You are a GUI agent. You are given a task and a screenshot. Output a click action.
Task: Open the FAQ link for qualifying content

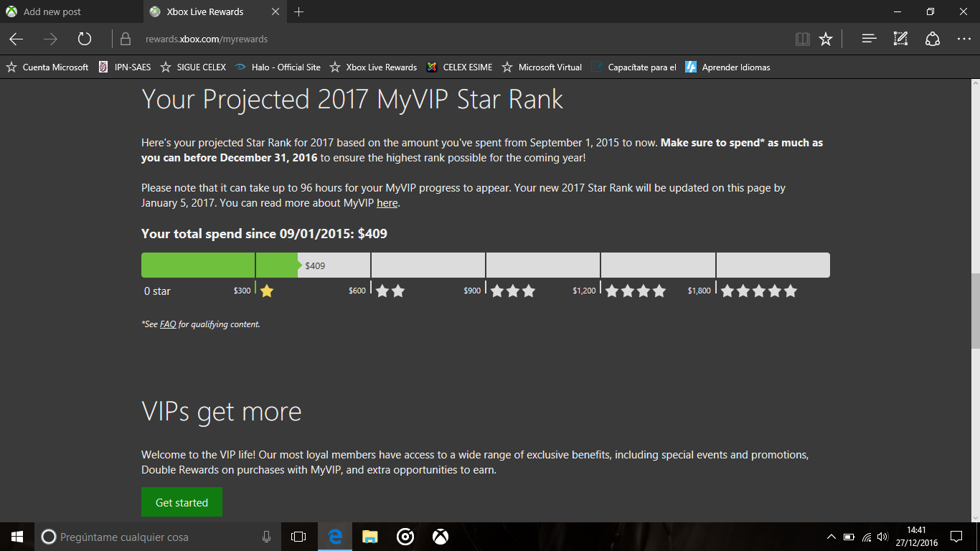point(168,324)
